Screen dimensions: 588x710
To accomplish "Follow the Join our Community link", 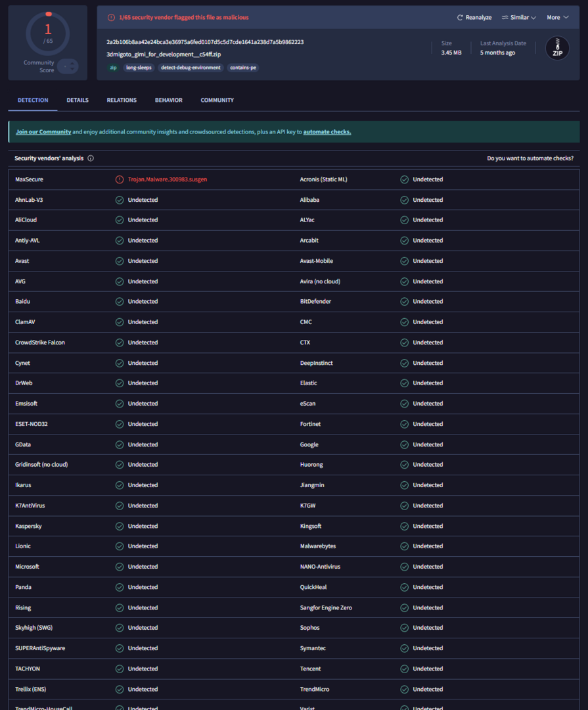I will click(43, 131).
